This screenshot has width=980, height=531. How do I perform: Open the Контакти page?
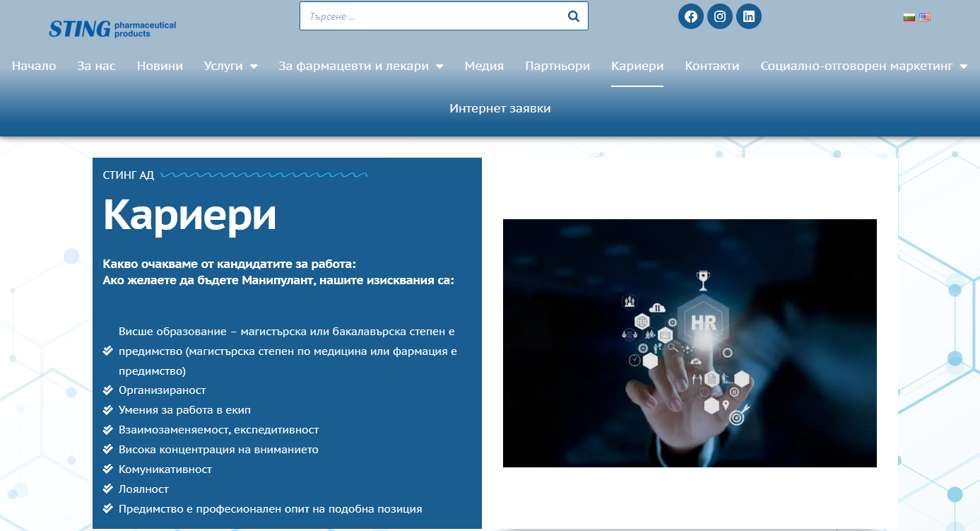(712, 66)
